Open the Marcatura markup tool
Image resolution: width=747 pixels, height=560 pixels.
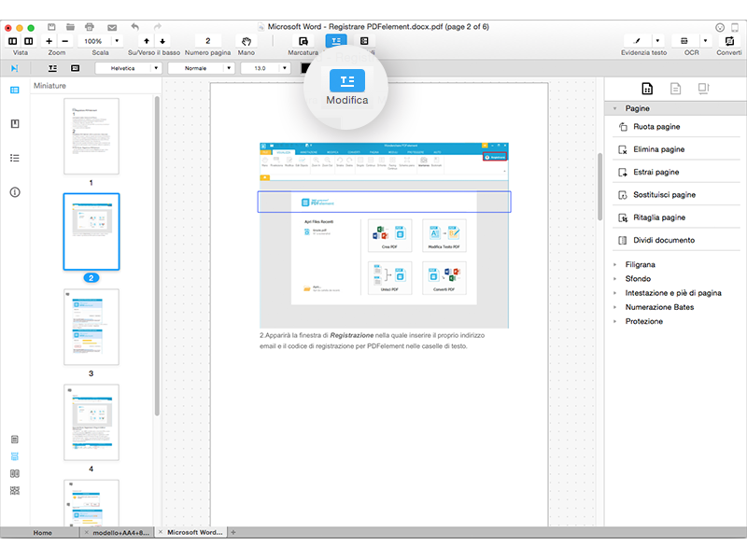click(x=303, y=41)
